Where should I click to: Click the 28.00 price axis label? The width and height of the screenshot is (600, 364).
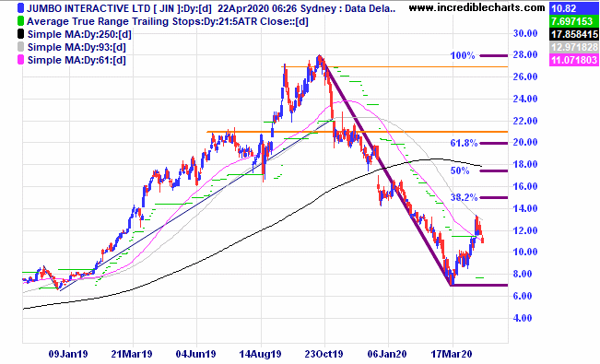[x=525, y=54]
